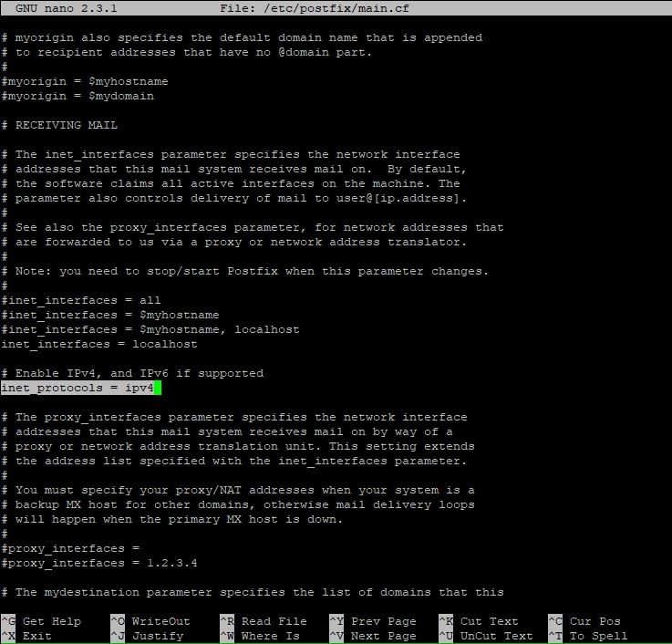Click the highlighted inet_protocols = ipv4 line
This screenshot has height=644, width=672.
(x=78, y=388)
